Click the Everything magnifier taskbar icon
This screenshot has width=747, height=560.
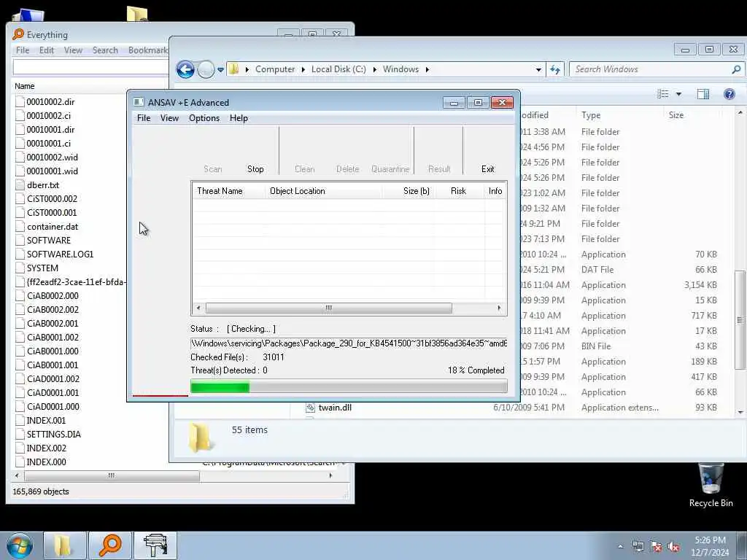(x=109, y=545)
